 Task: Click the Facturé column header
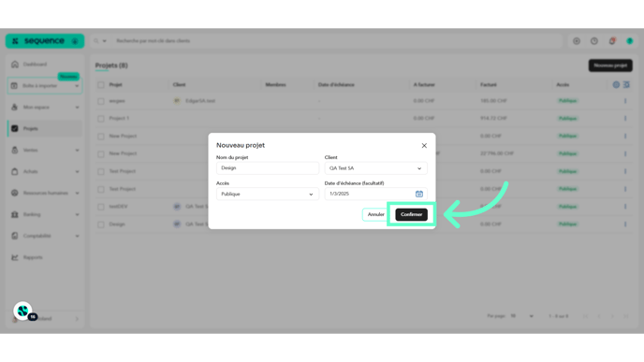click(x=489, y=84)
